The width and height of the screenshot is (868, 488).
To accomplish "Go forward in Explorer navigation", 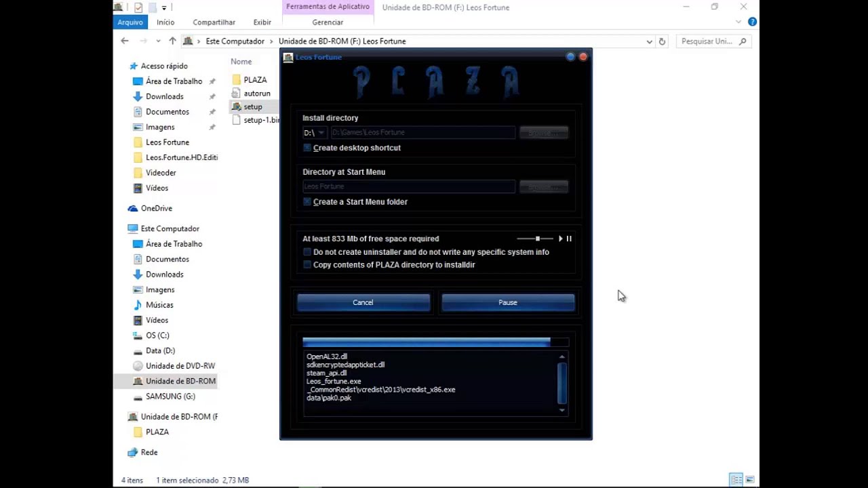I will [x=143, y=41].
